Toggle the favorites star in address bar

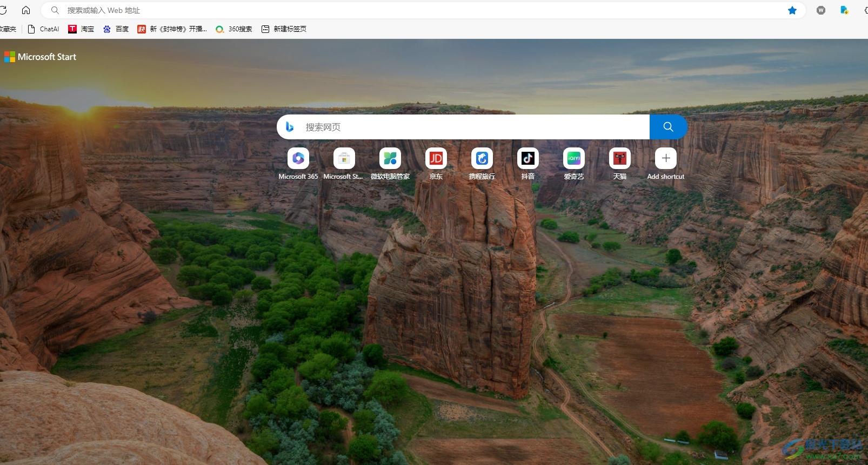(792, 10)
